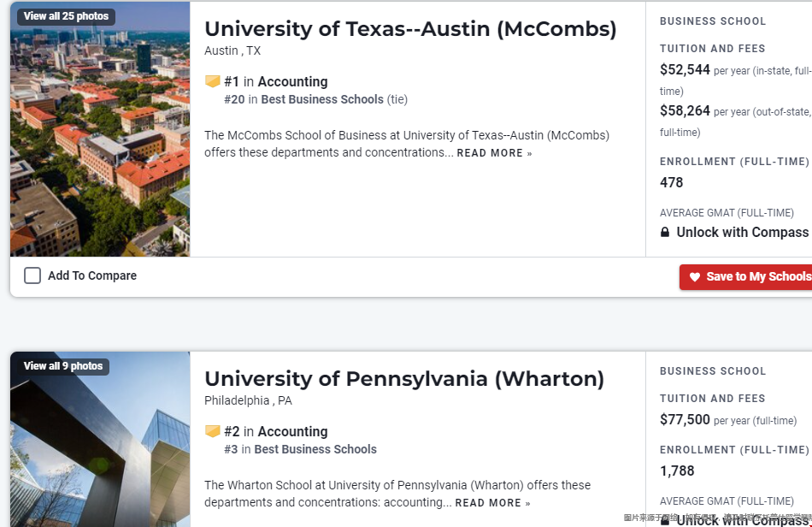
Task: Click the Add To Compare label text
Action: click(92, 275)
